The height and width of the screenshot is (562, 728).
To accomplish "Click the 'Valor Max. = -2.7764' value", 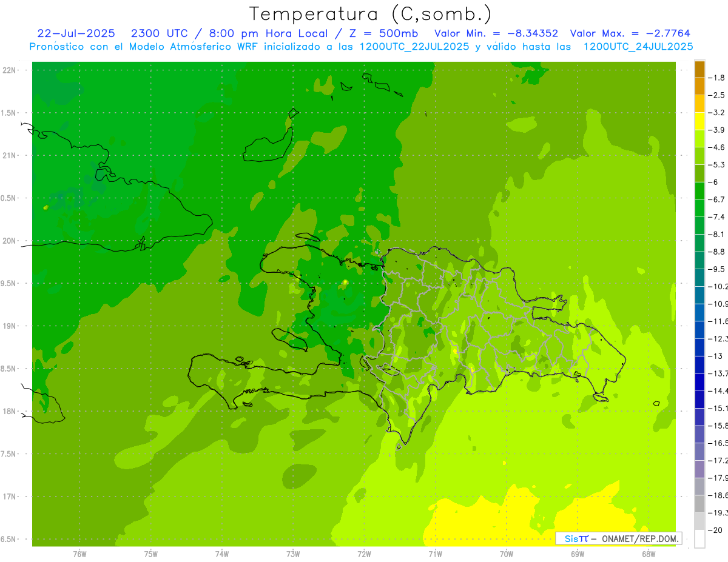I will click(x=630, y=33).
